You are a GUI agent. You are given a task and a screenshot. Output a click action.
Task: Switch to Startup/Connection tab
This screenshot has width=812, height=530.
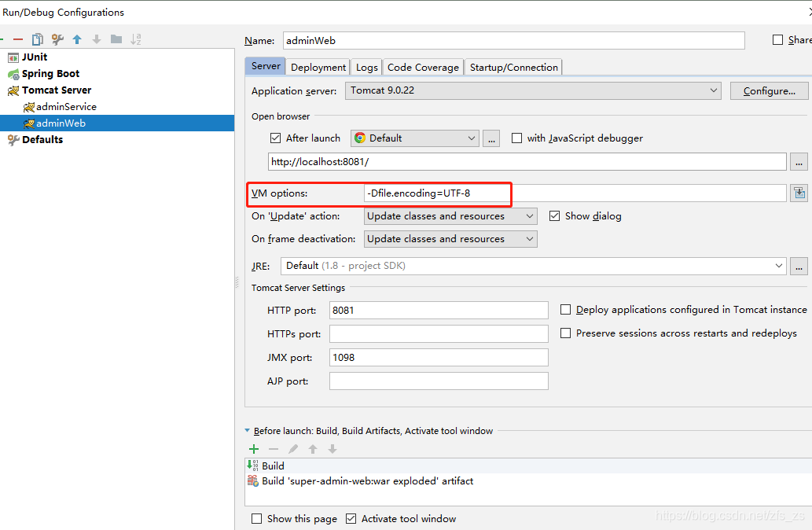tap(514, 68)
